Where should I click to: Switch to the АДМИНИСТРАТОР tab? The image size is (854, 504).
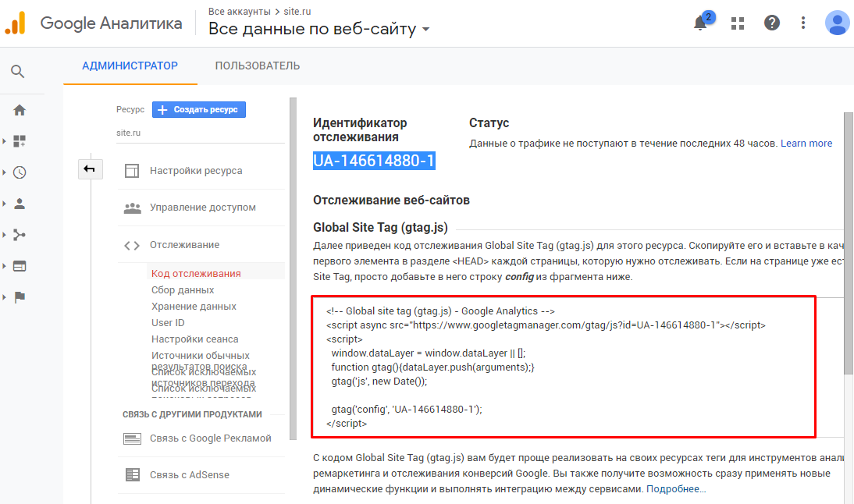(x=130, y=66)
